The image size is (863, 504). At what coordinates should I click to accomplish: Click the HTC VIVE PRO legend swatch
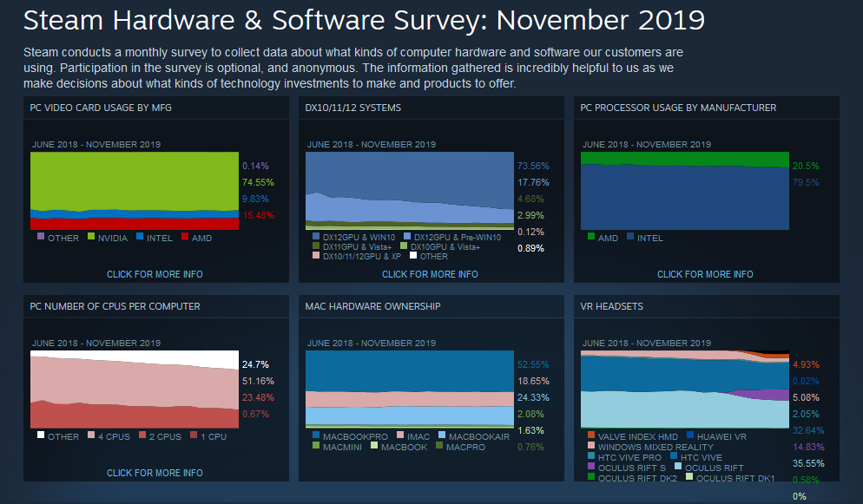tap(591, 455)
